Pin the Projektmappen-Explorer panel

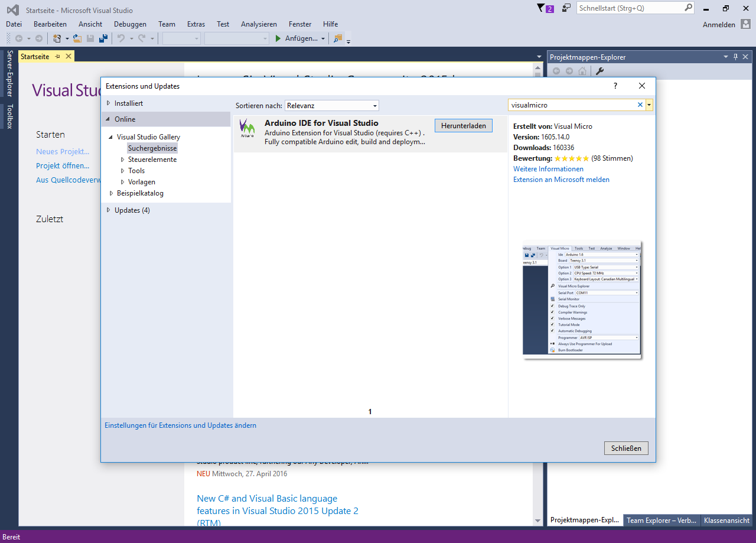point(735,57)
